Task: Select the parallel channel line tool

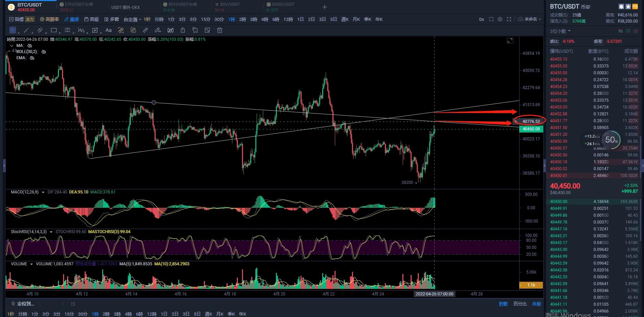Action: coord(40,30)
